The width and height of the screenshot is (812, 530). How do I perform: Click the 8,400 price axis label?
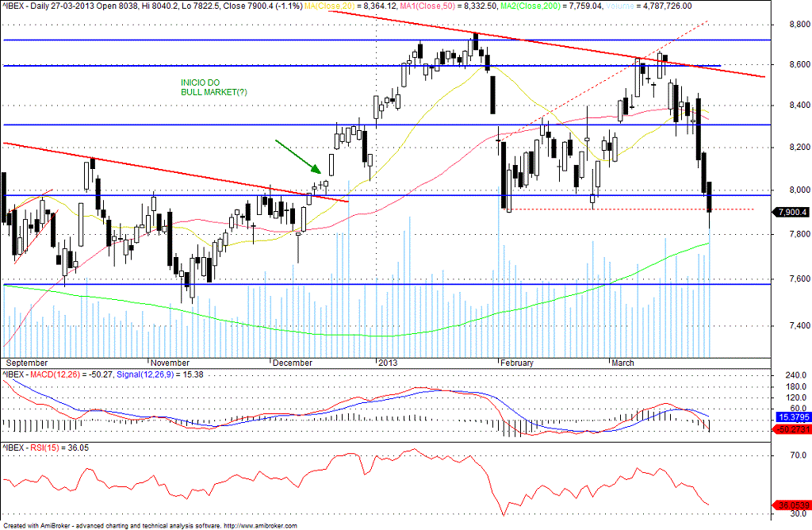[x=799, y=106]
